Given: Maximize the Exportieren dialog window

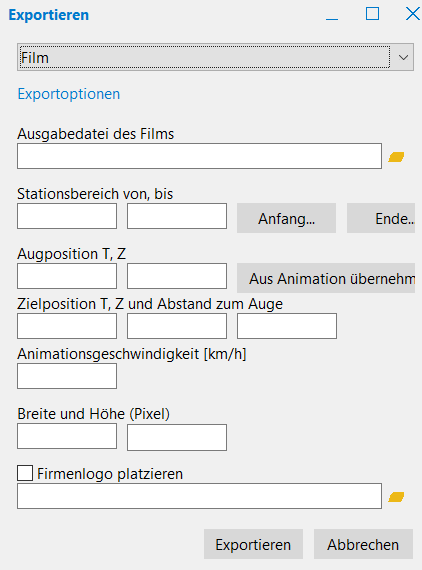Looking at the screenshot, I should click(x=372, y=14).
